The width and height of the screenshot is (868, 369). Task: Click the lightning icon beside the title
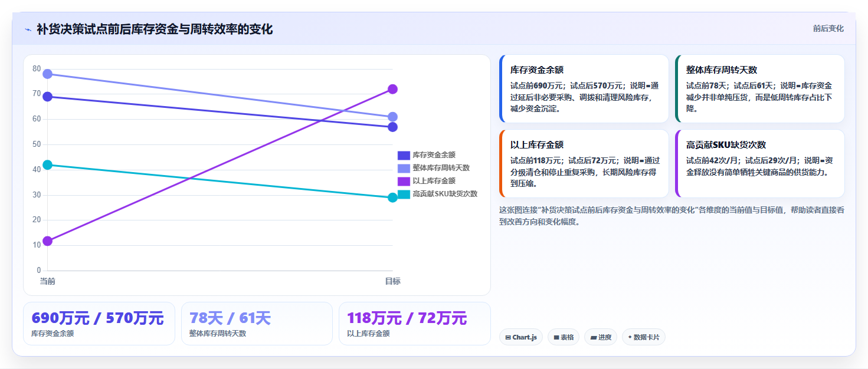coord(28,29)
